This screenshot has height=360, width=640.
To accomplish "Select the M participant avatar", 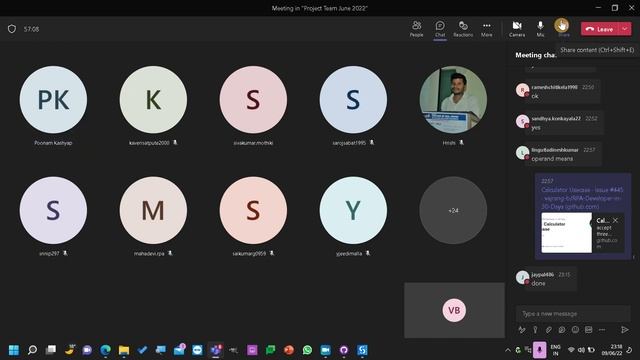I will 153,210.
